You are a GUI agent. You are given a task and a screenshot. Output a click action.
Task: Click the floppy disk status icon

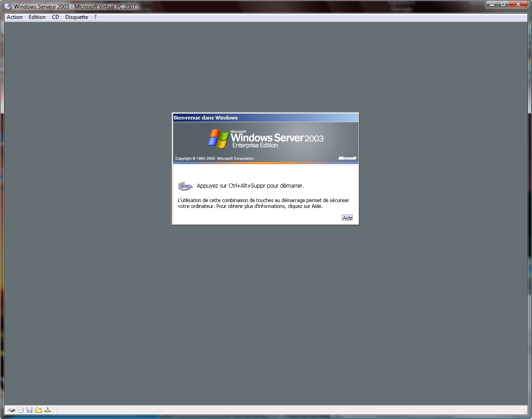[29, 410]
